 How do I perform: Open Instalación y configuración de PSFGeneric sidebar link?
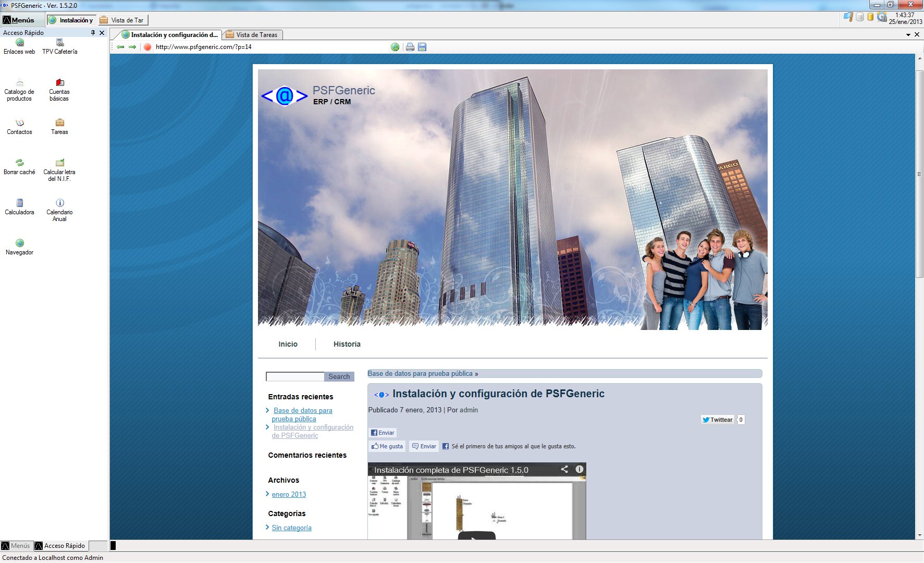pyautogui.click(x=313, y=431)
